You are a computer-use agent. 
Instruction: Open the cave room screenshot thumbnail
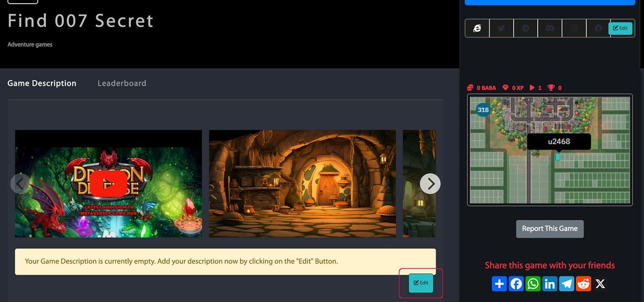tap(302, 184)
